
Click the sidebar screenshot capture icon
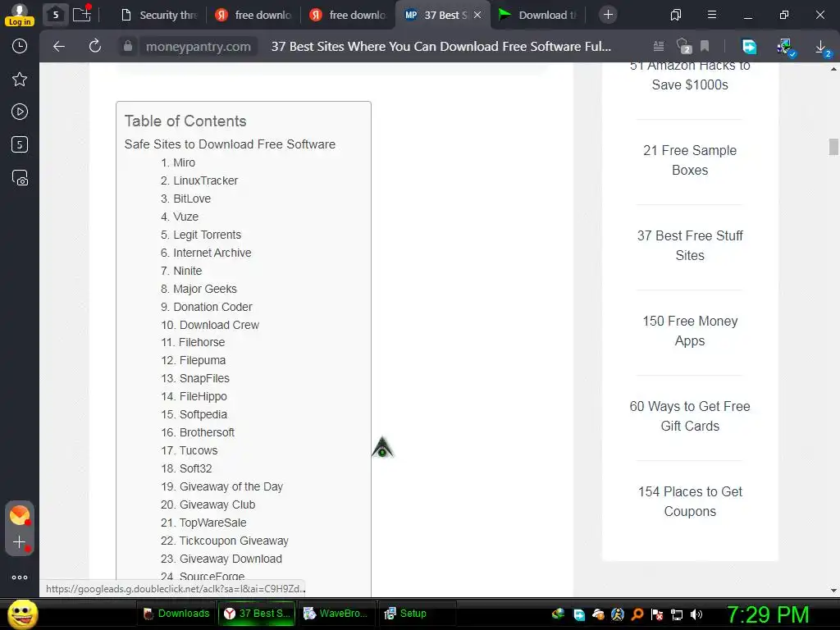[20, 177]
